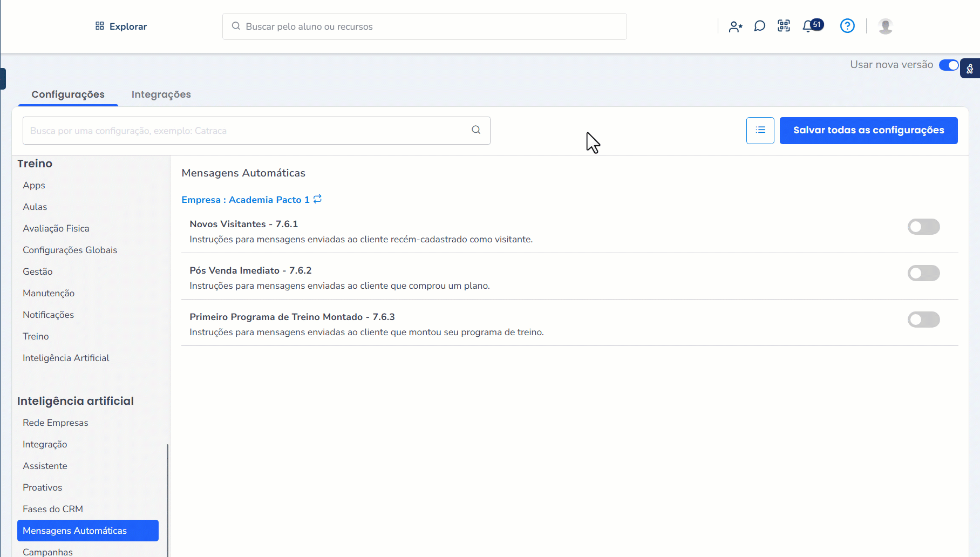980x557 pixels.
Task: Open the help question mark icon
Action: [x=847, y=26]
